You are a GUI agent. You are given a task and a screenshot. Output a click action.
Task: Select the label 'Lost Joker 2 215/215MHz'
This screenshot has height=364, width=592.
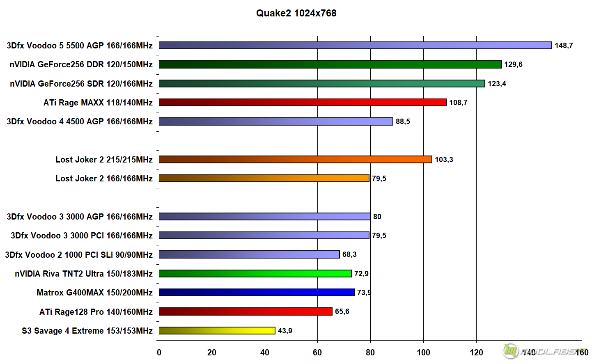[x=104, y=160]
